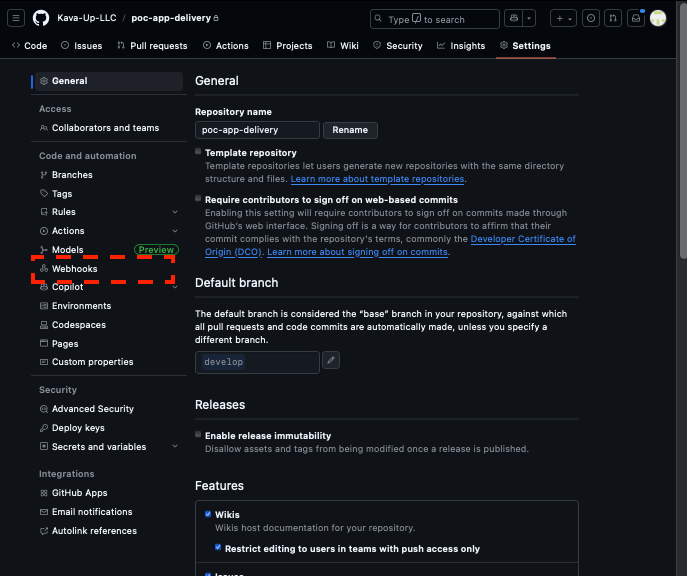This screenshot has height=576, width=687.
Task: Toggle Require contributors to sign off checkbox
Action: pos(199,199)
